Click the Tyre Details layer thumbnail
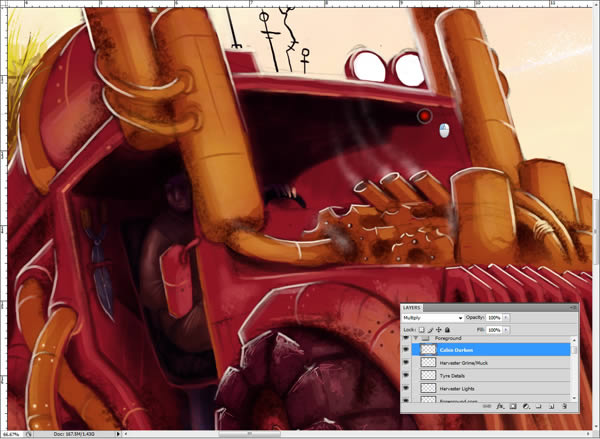The width and height of the screenshot is (600, 439). pos(428,375)
